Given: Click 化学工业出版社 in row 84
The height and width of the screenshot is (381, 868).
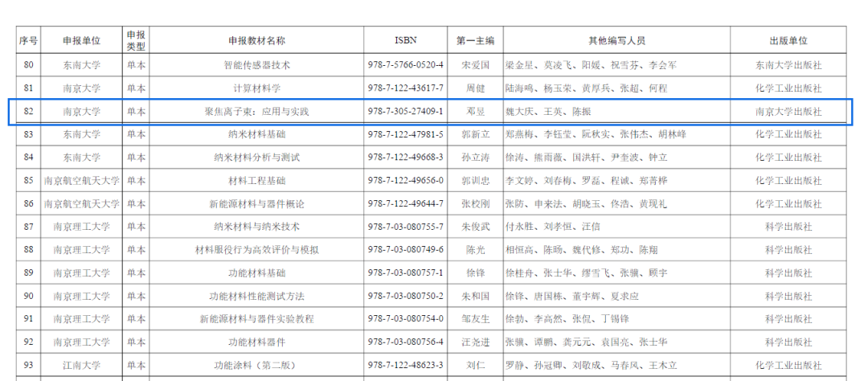Looking at the screenshot, I should pos(789,158).
